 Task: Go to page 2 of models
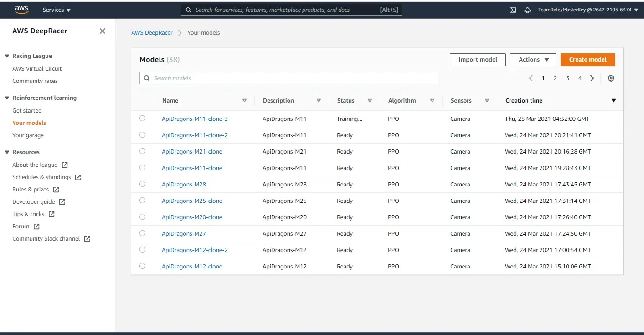(x=555, y=78)
